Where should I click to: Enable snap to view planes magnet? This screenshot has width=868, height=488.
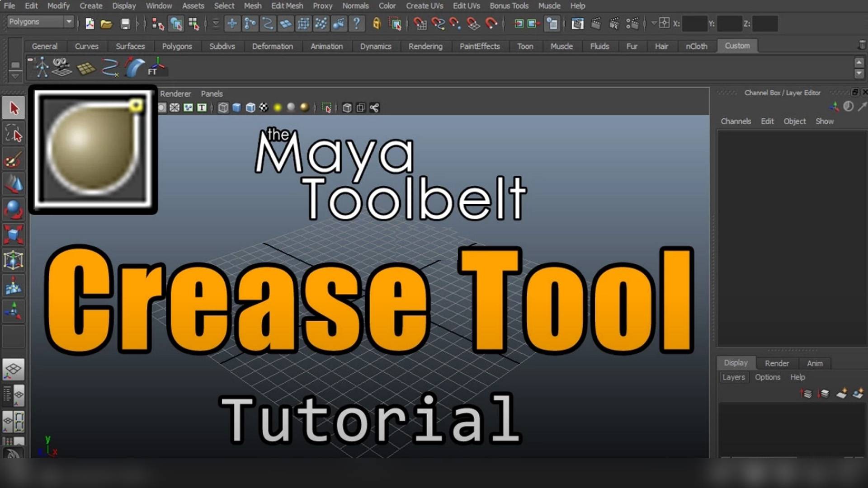(x=473, y=23)
